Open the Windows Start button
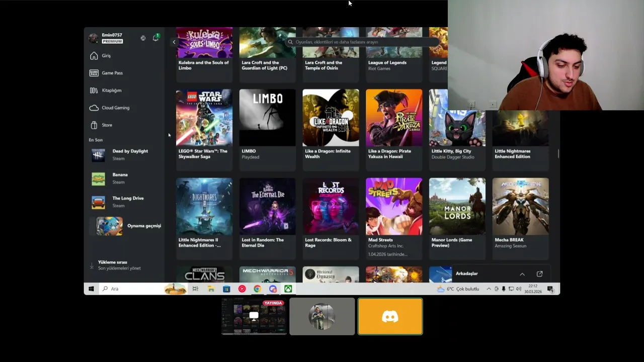 (x=91, y=289)
